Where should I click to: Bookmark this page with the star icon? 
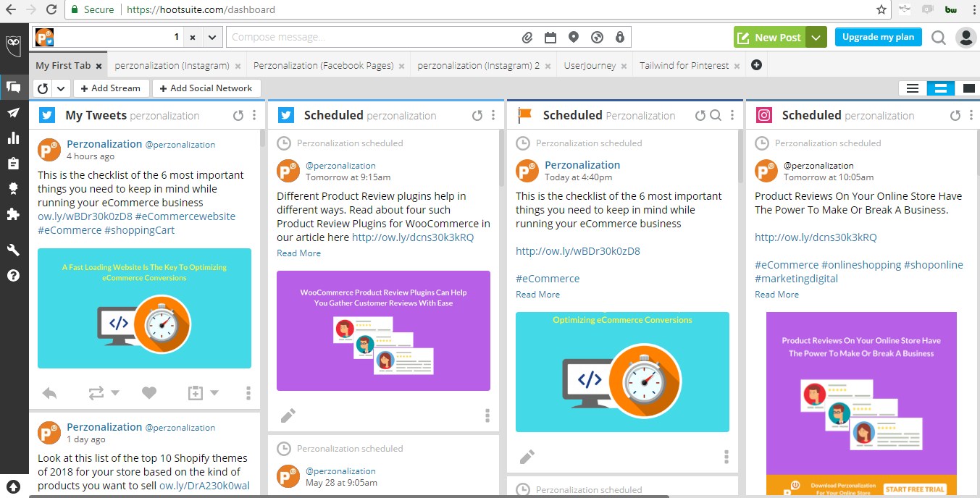881,9
